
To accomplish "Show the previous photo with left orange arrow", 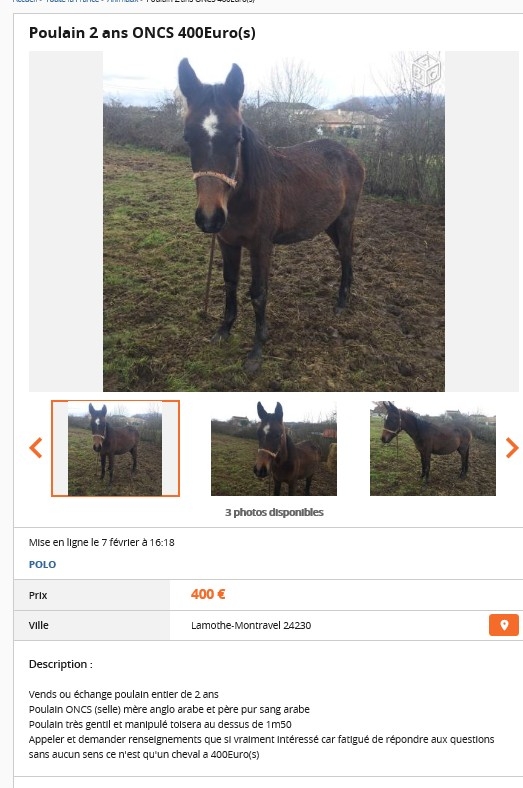I will (x=36, y=448).
